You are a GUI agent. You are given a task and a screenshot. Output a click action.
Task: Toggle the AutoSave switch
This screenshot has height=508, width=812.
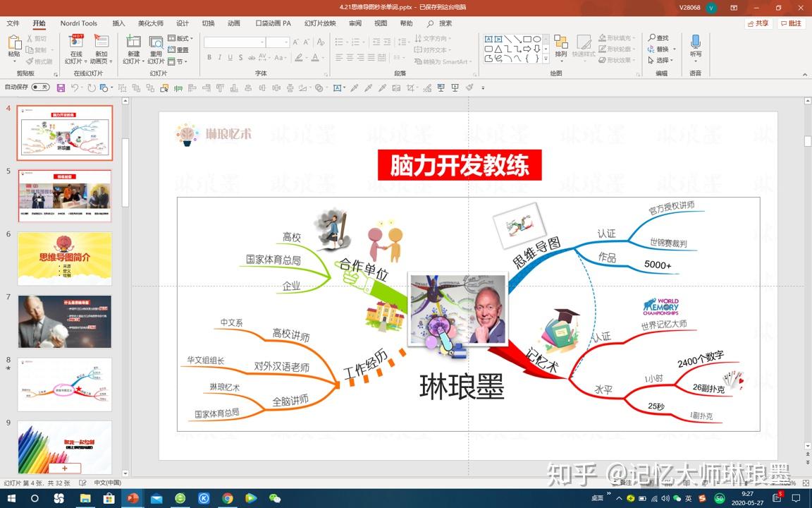tap(40, 87)
